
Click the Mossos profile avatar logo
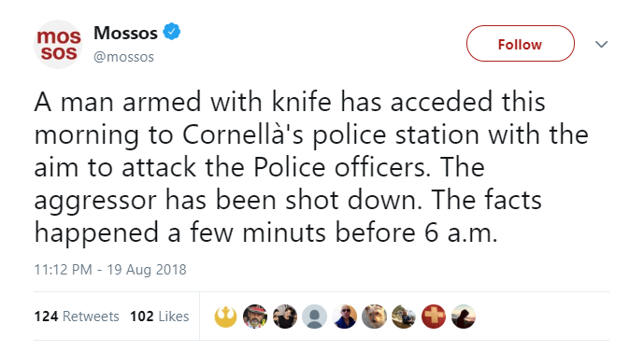[58, 44]
